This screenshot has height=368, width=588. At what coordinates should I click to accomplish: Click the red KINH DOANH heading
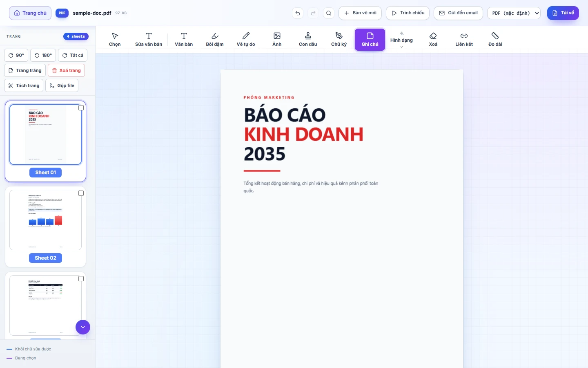point(303,135)
